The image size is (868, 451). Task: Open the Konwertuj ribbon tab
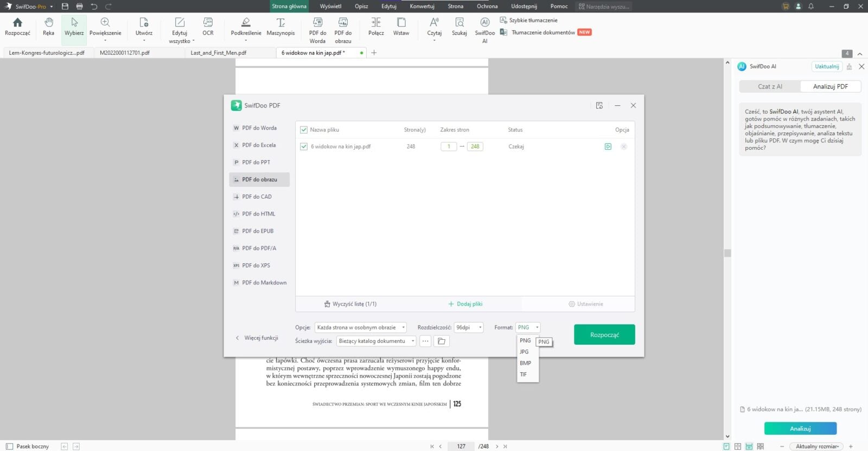point(422,7)
